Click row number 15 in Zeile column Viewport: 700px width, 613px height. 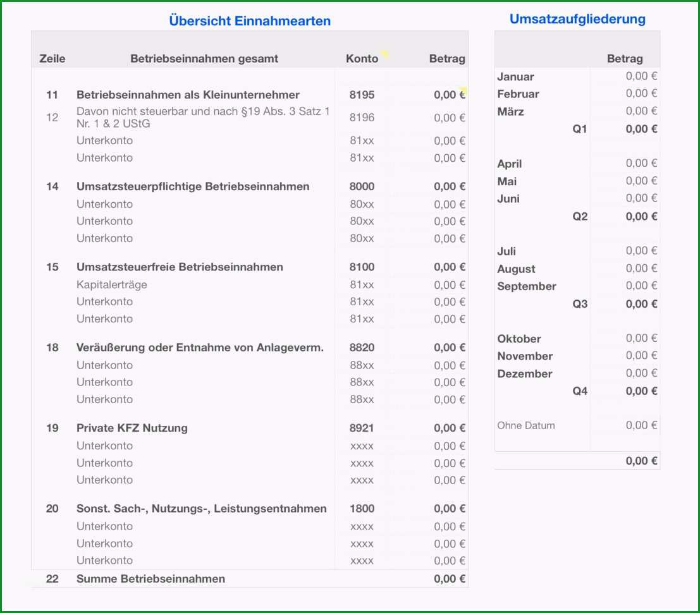[x=52, y=267]
